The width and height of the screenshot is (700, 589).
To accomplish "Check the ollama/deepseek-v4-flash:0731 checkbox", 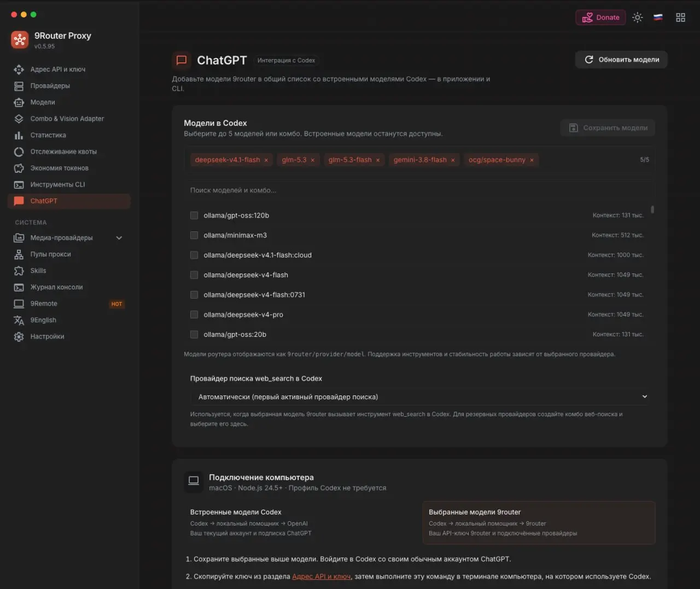I will (x=194, y=295).
